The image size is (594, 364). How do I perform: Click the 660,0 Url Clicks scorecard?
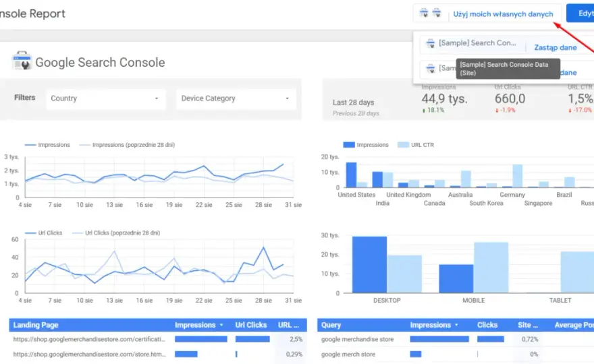[510, 99]
